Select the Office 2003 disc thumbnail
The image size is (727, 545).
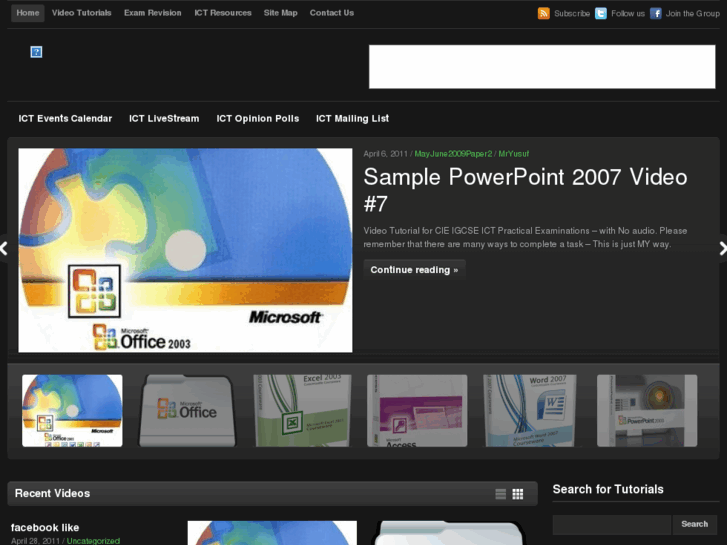point(72,411)
